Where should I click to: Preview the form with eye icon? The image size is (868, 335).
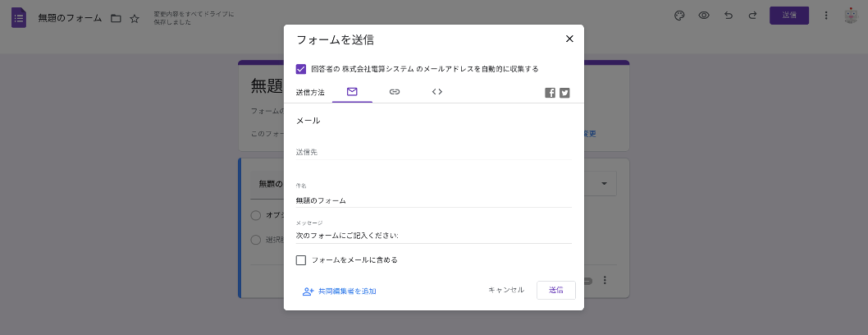[x=704, y=16]
